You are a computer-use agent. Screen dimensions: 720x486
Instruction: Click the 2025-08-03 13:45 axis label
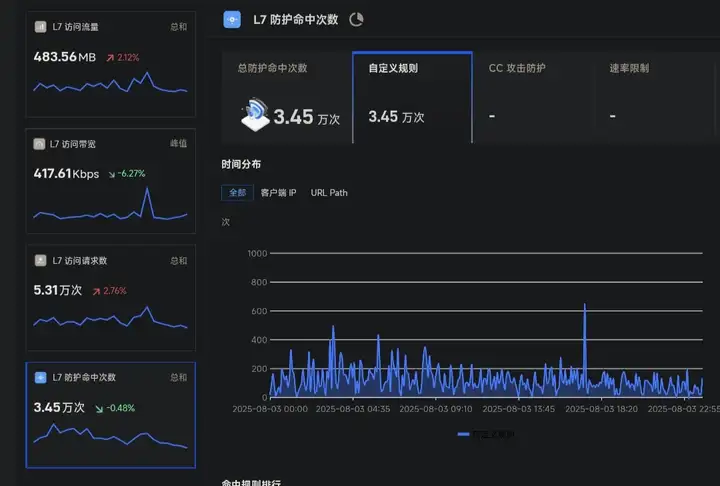tap(518, 409)
